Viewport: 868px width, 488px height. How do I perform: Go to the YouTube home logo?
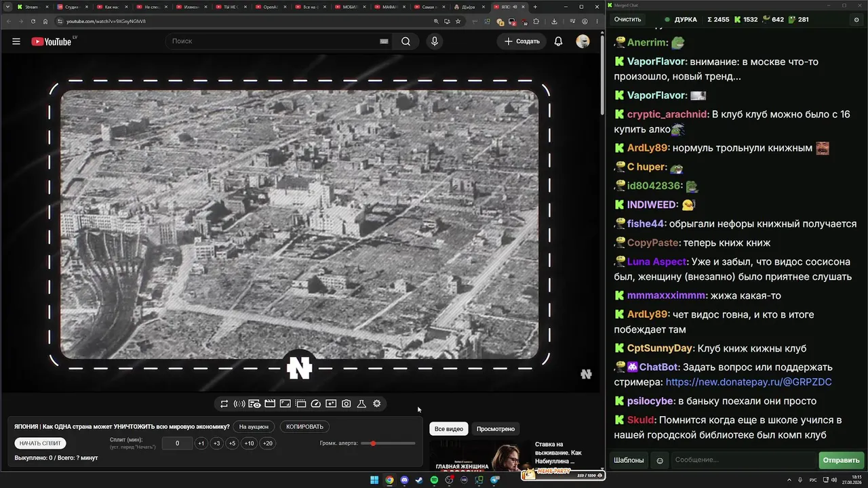52,41
